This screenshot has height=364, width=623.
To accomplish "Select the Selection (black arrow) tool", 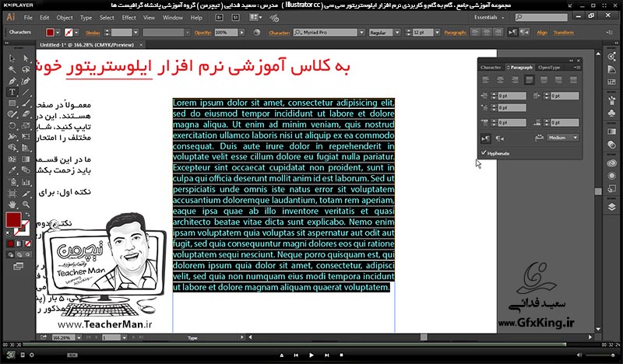I will tap(12, 59).
